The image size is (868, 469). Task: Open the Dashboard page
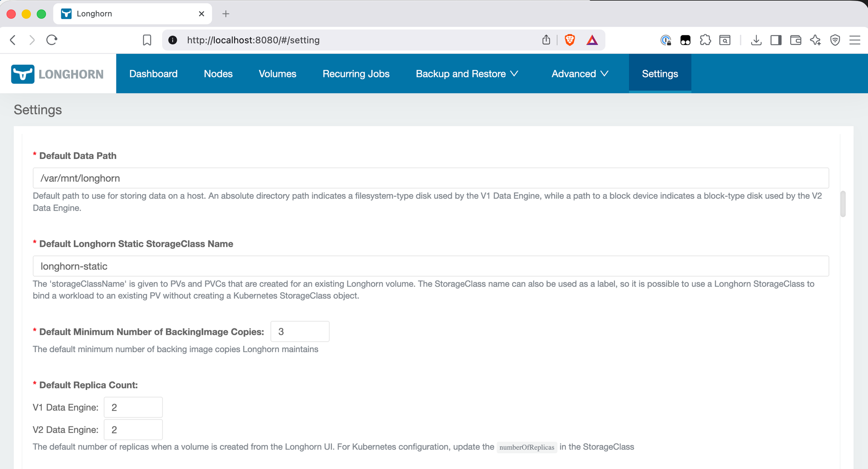153,73
